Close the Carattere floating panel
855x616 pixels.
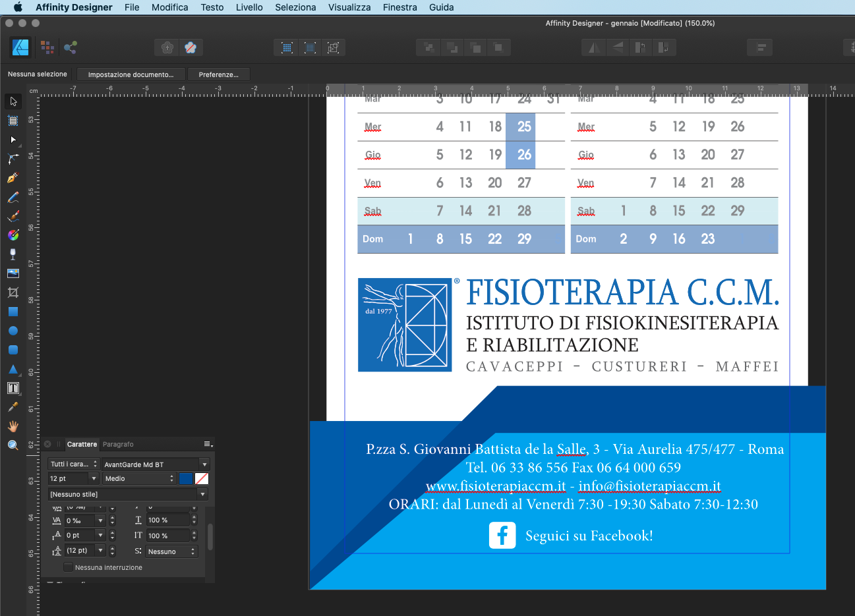[x=47, y=444]
